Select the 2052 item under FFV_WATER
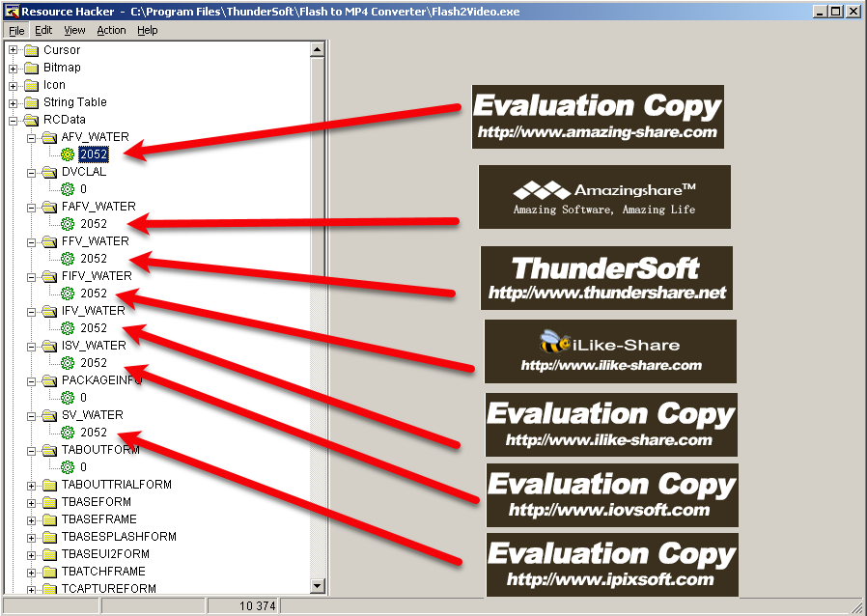Viewport: 867px width, 616px height. pos(94,259)
